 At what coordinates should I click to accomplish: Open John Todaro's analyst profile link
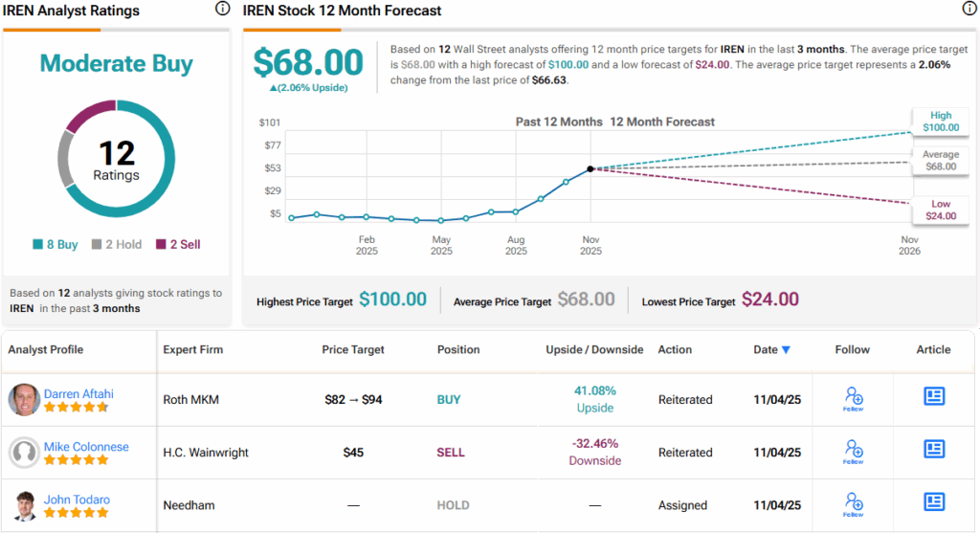pos(77,499)
